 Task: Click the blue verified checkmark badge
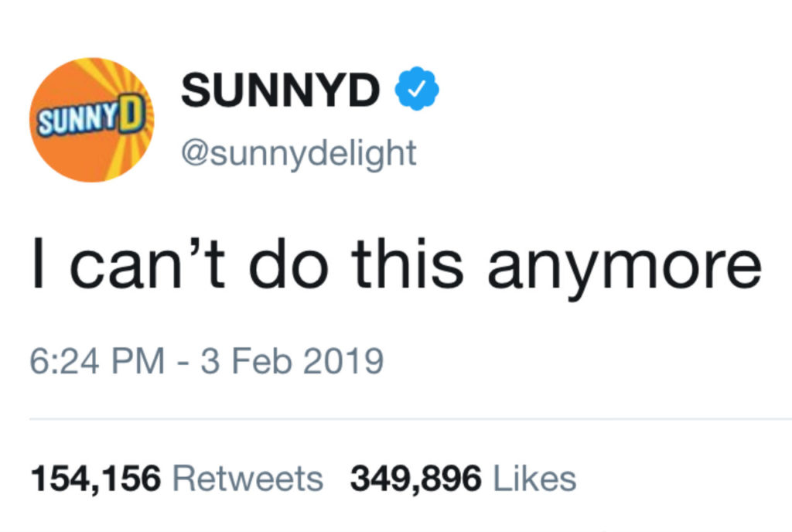tap(418, 91)
